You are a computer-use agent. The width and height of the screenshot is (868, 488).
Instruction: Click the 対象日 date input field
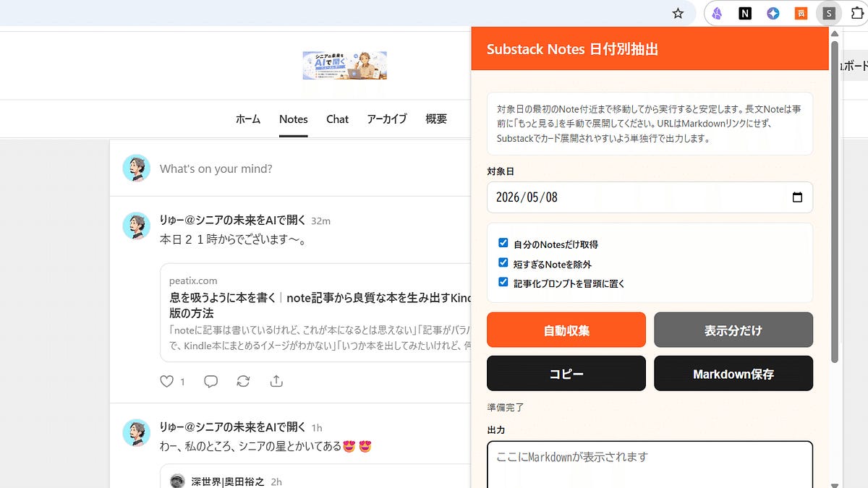click(x=650, y=197)
